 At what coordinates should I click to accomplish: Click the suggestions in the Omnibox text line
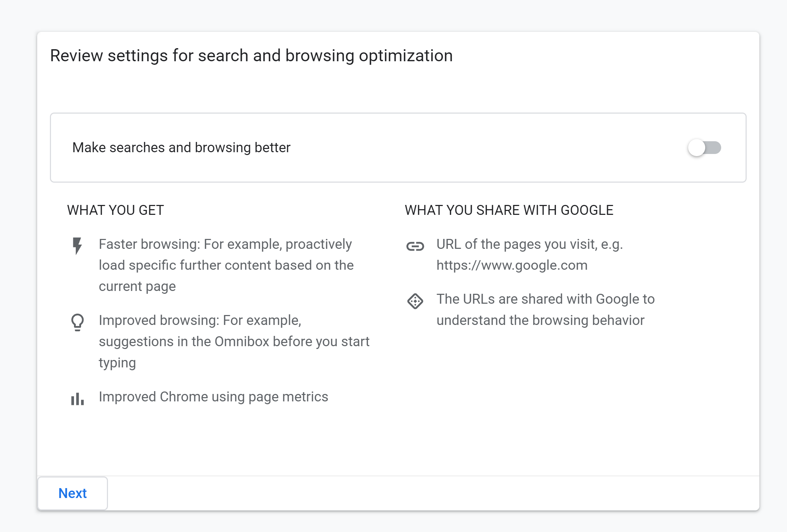coord(234,342)
